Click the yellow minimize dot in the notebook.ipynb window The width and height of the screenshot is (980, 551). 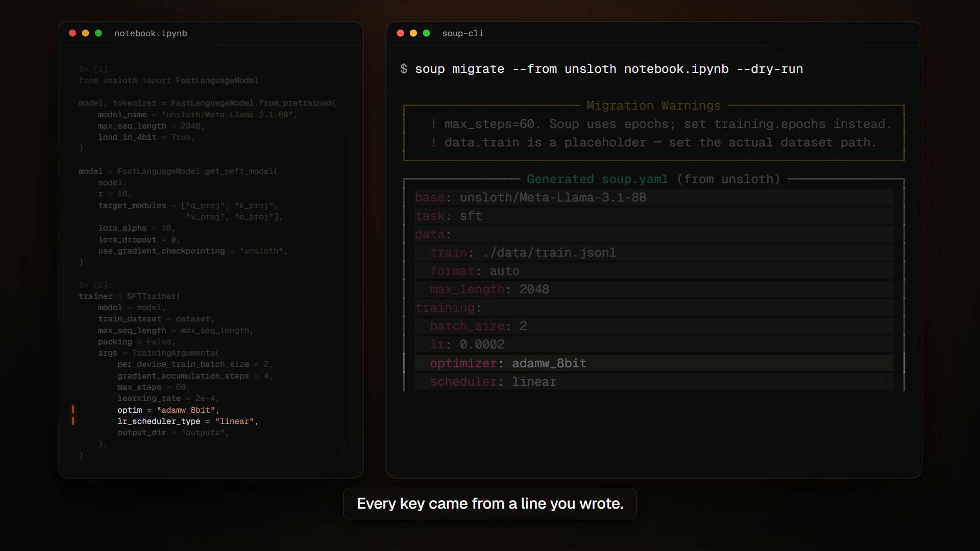coord(86,33)
